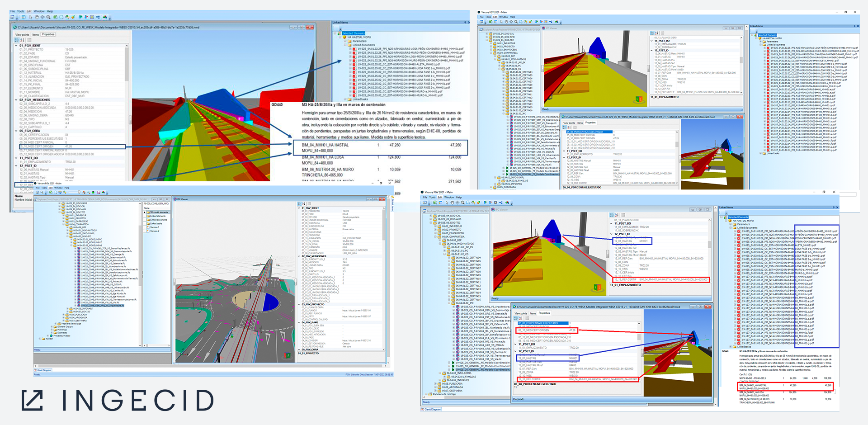Screen dimensions: 868x425
Task: Switch to View points tab in CE010 window
Action: tap(22, 34)
